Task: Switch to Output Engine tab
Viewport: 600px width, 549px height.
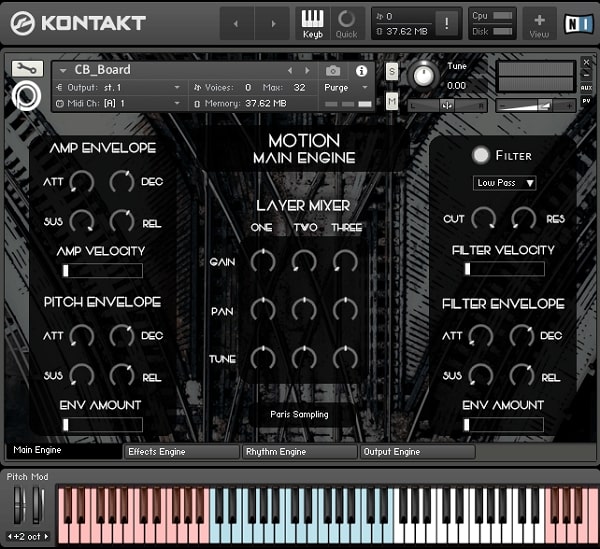Action: click(x=417, y=452)
